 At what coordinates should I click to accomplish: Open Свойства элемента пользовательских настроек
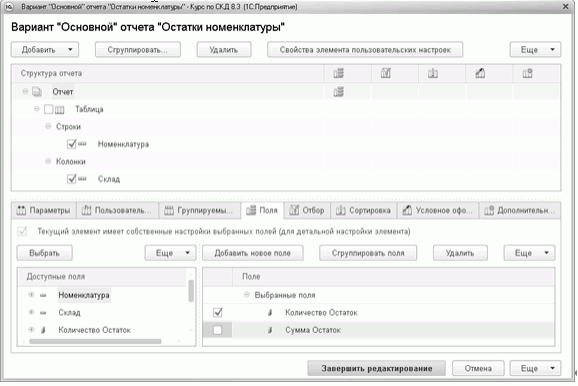365,50
